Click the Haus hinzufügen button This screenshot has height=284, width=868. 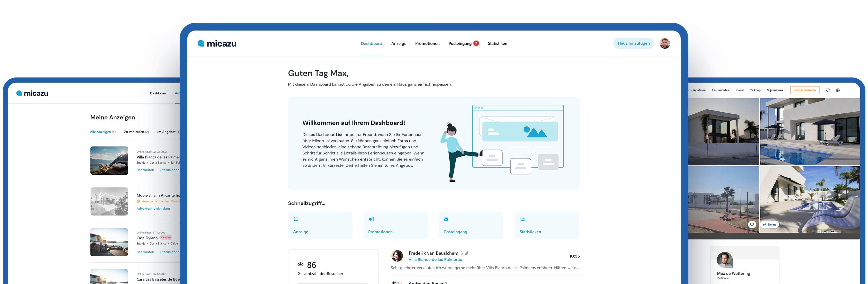[633, 43]
